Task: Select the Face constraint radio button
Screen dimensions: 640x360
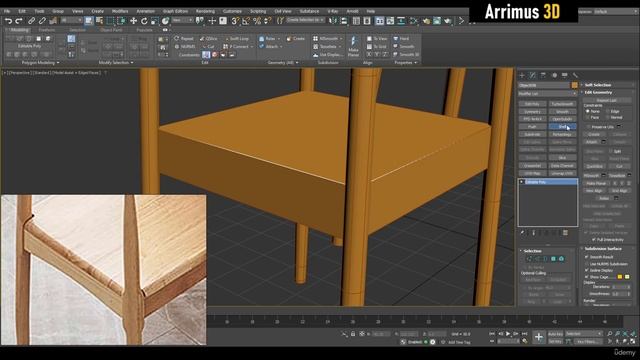Action: tap(588, 117)
